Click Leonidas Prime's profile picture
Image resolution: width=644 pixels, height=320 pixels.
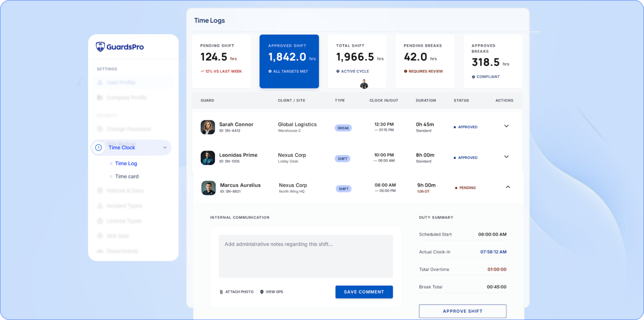[x=208, y=158]
